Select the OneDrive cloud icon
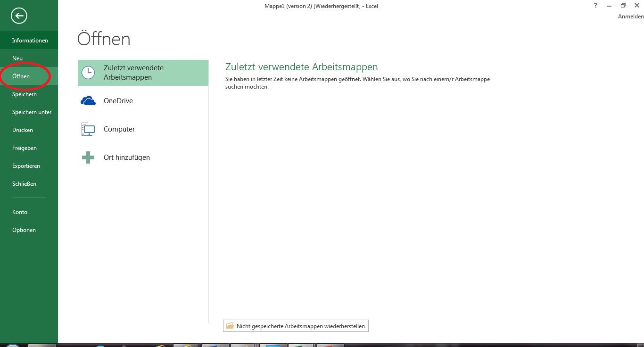 click(88, 101)
